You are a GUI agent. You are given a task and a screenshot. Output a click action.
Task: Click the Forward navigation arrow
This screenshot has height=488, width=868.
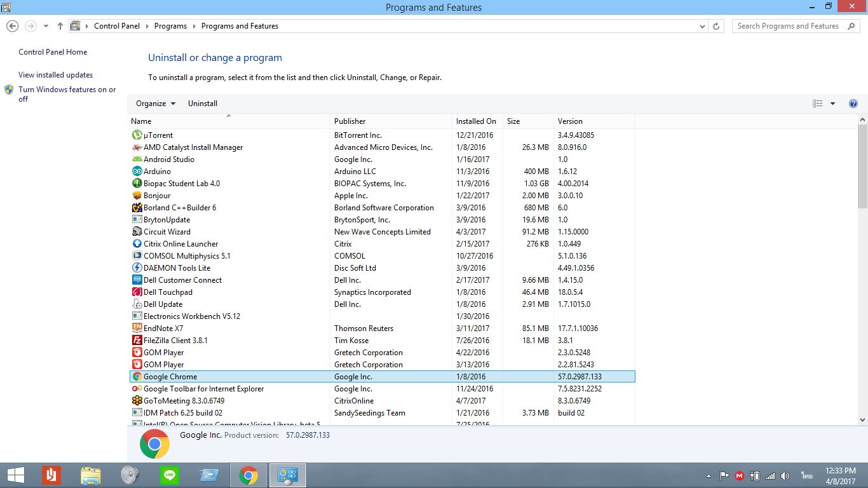30,26
